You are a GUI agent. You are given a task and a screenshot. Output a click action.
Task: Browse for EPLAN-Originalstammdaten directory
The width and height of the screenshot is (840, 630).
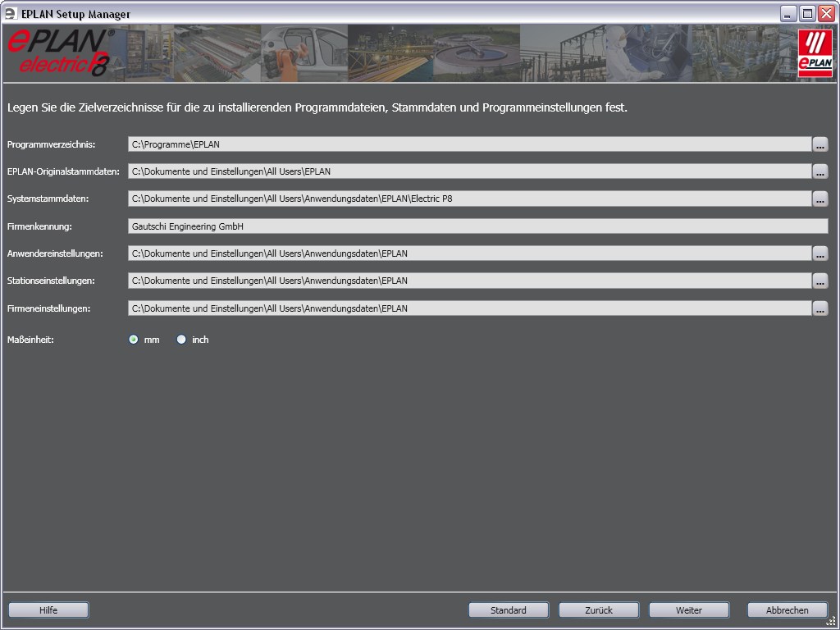(820, 171)
